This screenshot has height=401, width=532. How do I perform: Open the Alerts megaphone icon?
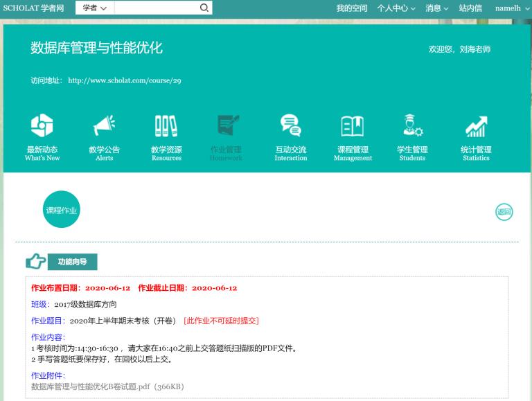[x=104, y=127]
